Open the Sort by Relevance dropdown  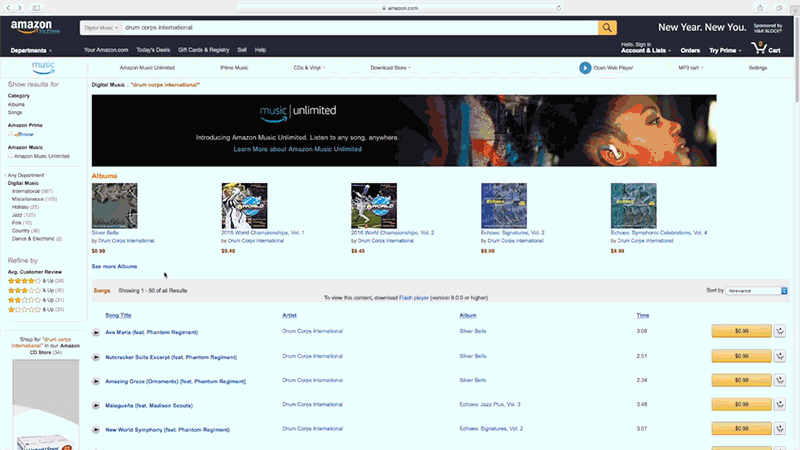point(757,291)
